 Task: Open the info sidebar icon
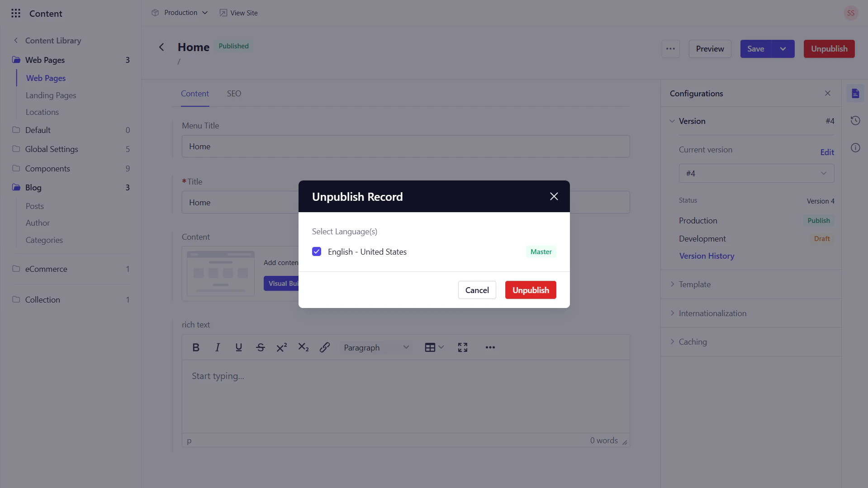tap(855, 148)
